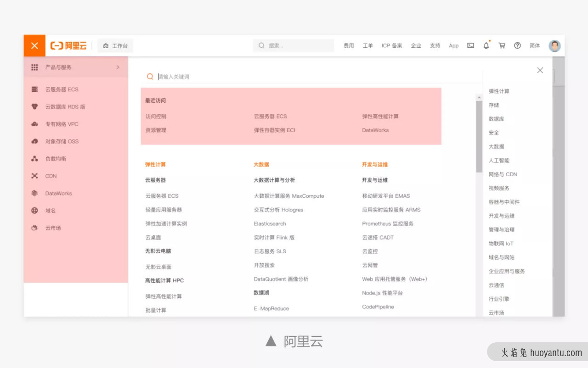Click the 负载均衡 sidebar icon
The image size is (588, 368).
coord(34,159)
